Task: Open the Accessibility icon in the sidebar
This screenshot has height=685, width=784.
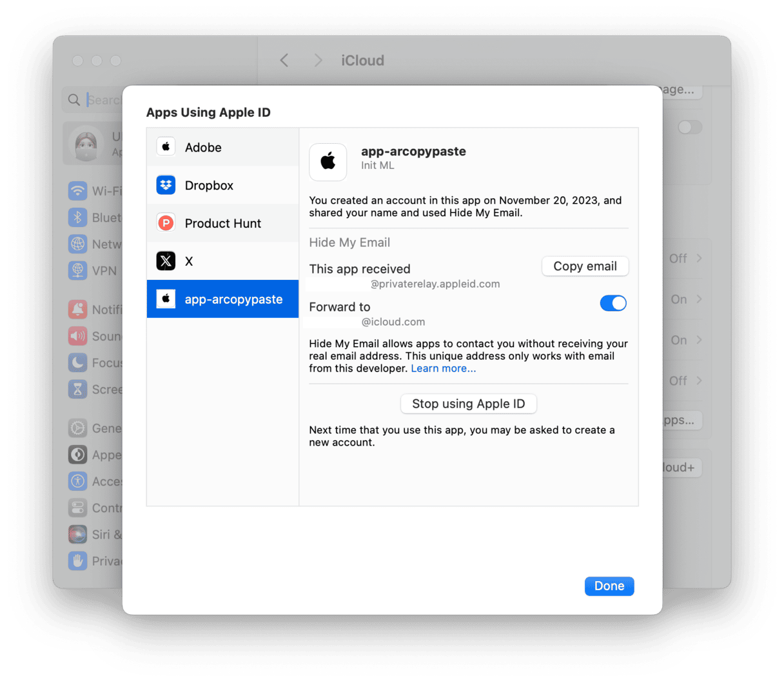Action: (x=77, y=481)
